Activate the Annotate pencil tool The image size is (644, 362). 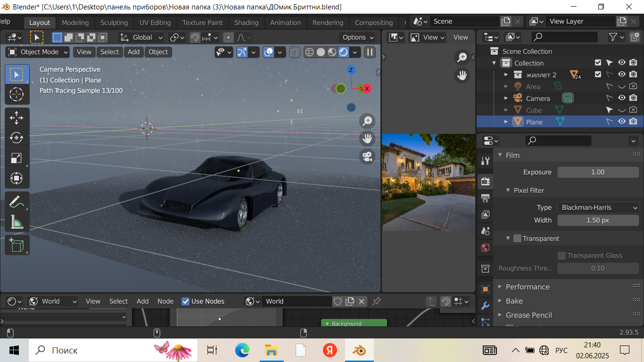pyautogui.click(x=17, y=201)
